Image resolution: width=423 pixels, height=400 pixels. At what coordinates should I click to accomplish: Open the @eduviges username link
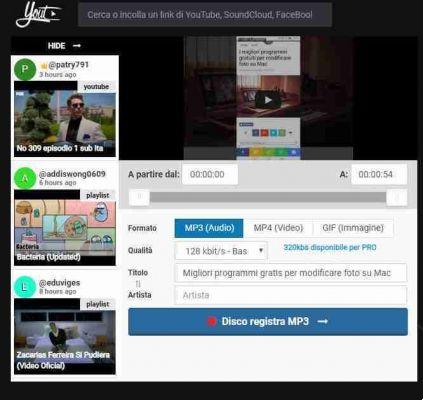click(x=60, y=283)
